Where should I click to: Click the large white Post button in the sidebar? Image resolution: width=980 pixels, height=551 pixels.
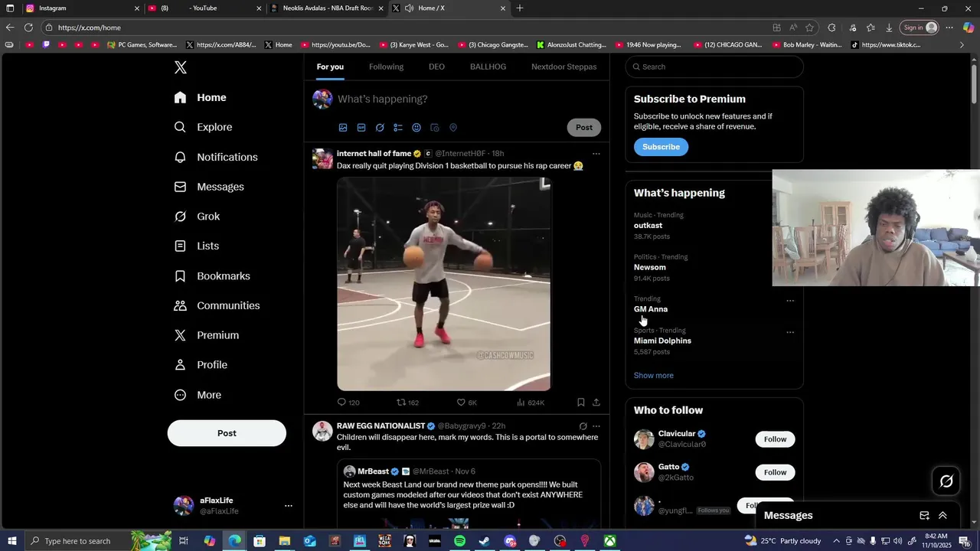click(x=227, y=433)
